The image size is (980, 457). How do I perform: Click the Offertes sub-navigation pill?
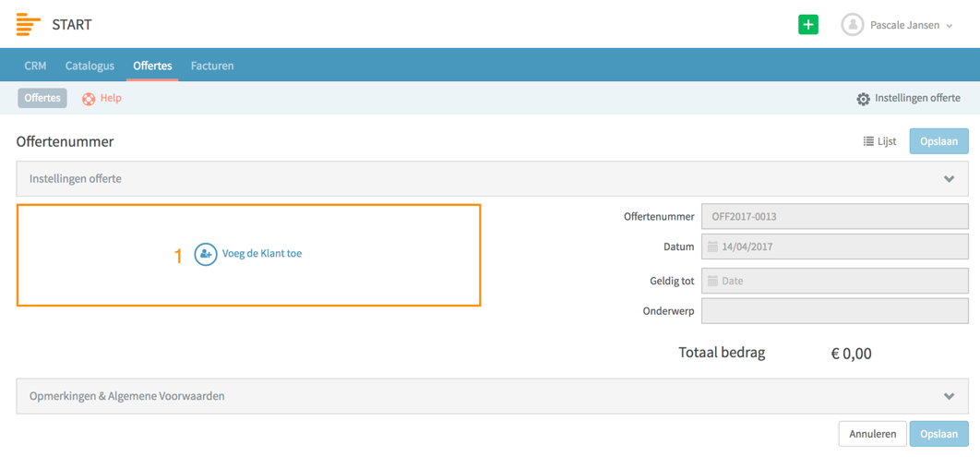[x=42, y=98]
